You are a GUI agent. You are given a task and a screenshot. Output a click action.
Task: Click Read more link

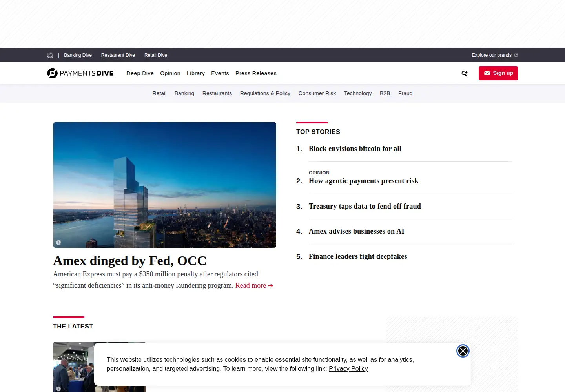pos(254,285)
